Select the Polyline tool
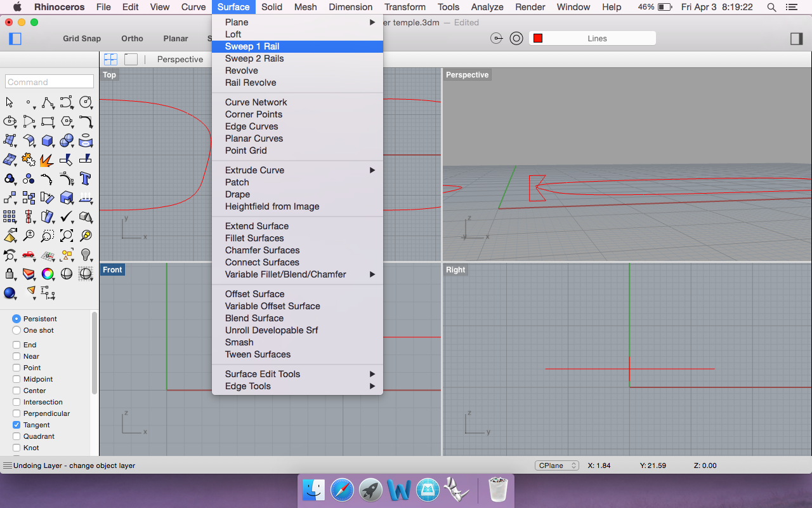The image size is (812, 508). tap(48, 102)
